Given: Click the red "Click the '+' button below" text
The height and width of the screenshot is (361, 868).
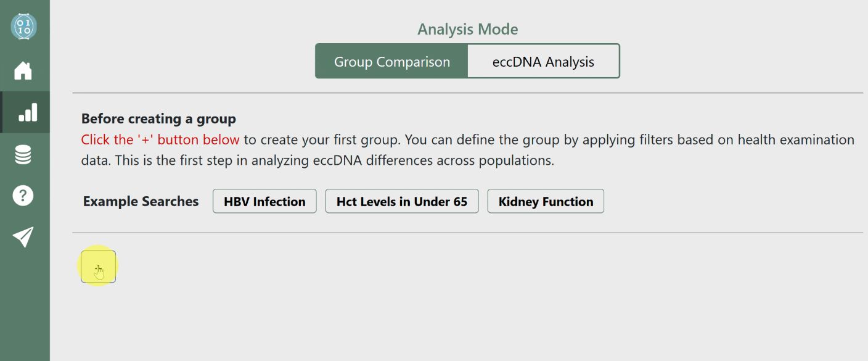Looking at the screenshot, I should click(160, 140).
